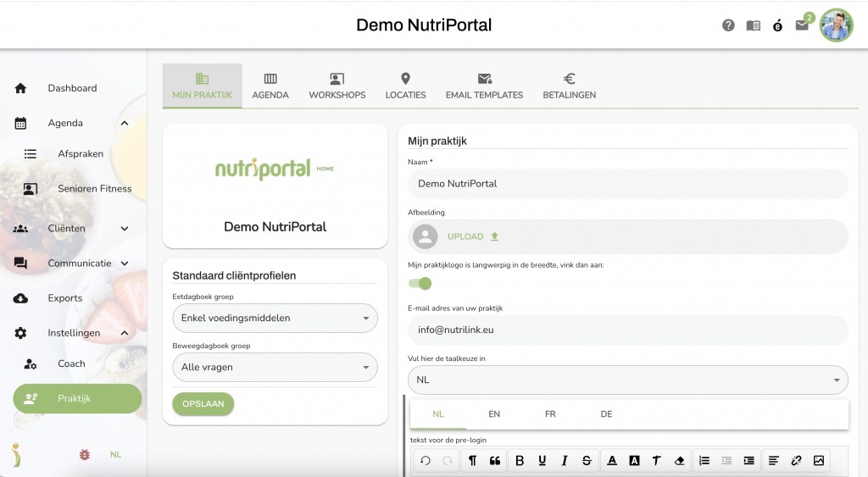Switch to the Locaties tab
This screenshot has width=868, height=477.
click(405, 86)
